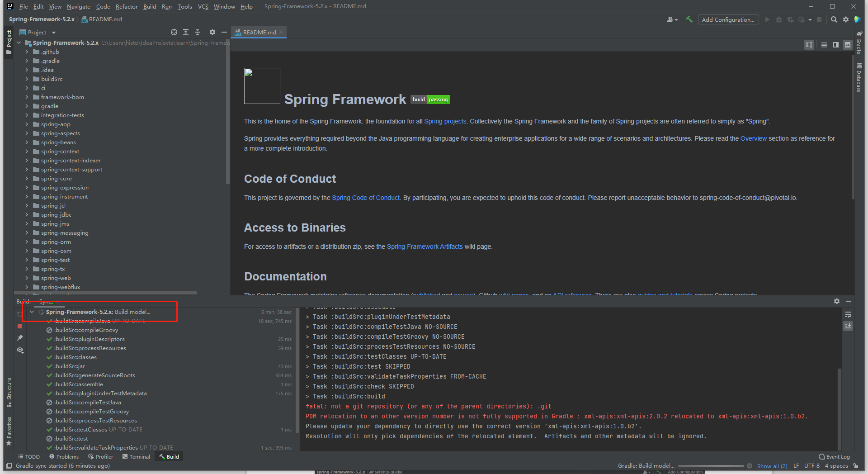Follow the Spring projects link
The width and height of the screenshot is (868, 474).
coord(445,121)
